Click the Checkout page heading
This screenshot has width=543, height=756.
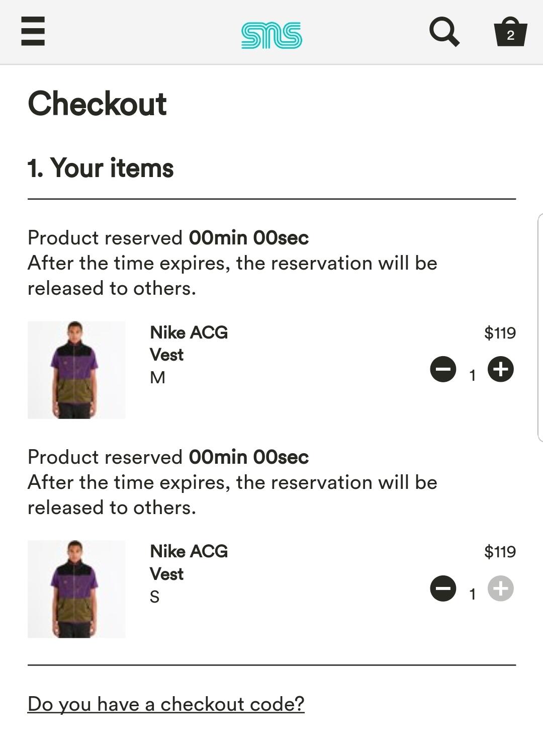[97, 104]
